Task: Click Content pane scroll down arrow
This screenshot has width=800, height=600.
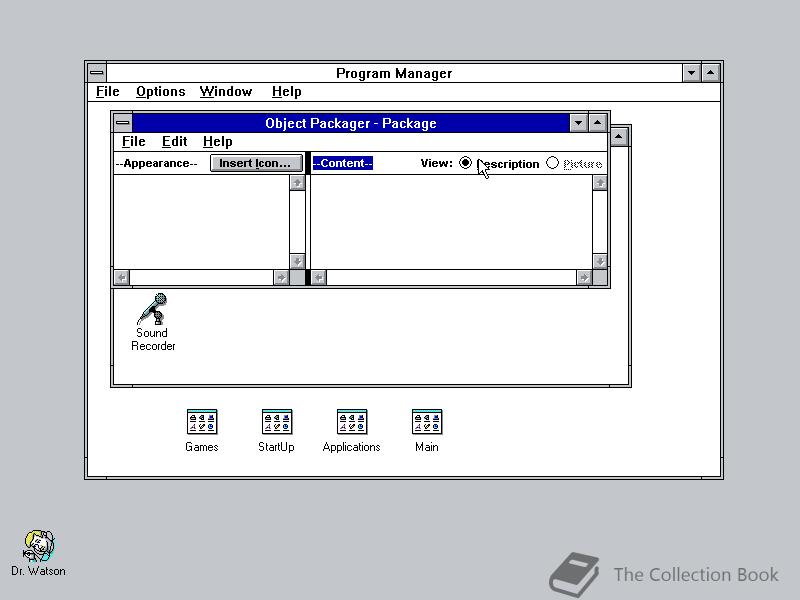Action: pos(600,262)
